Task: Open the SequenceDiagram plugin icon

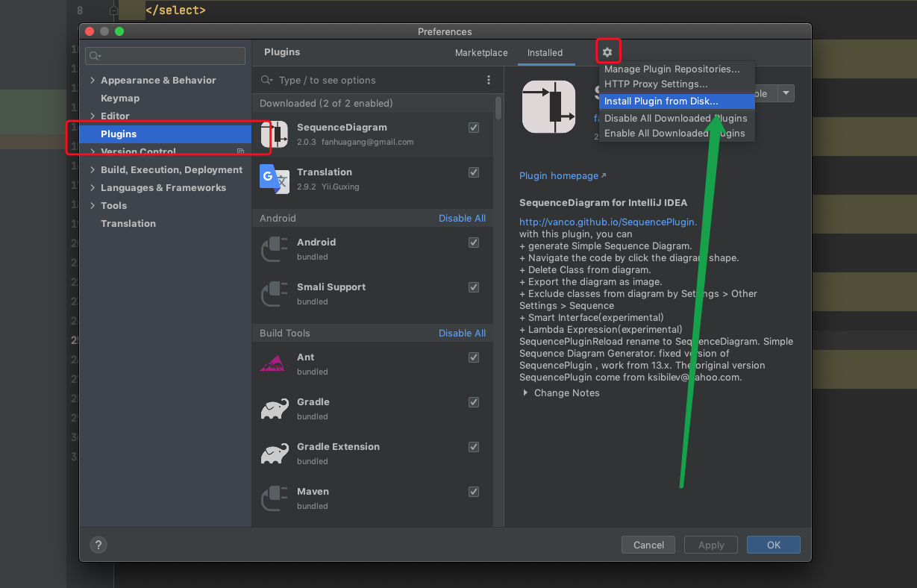Action: point(273,134)
